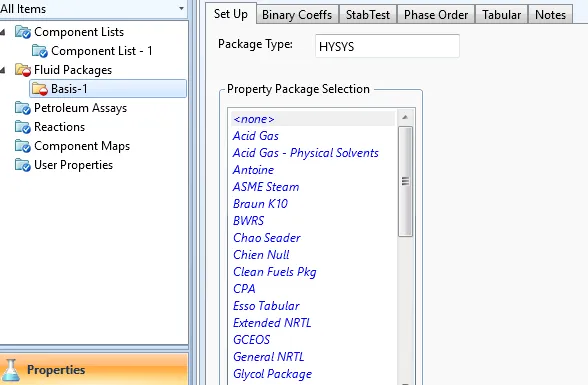The width and height of the screenshot is (588, 385).
Task: Select the Esso Tabular property package
Action: coord(266,306)
